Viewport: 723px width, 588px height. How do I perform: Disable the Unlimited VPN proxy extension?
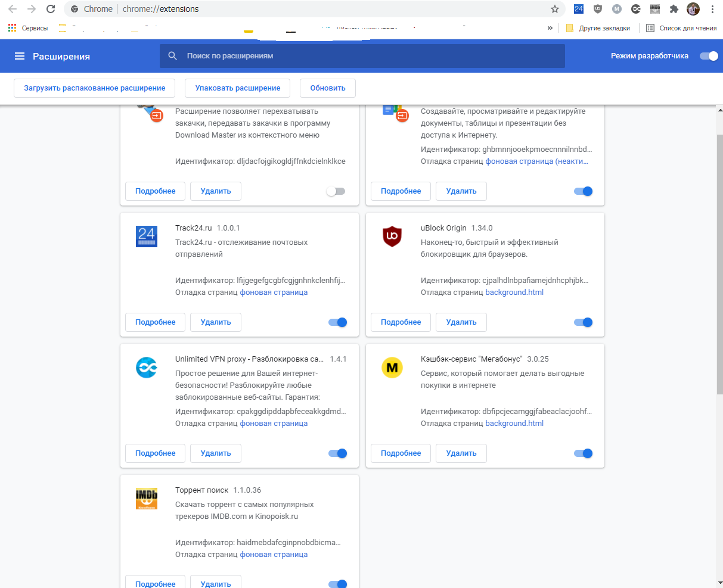[x=337, y=453]
